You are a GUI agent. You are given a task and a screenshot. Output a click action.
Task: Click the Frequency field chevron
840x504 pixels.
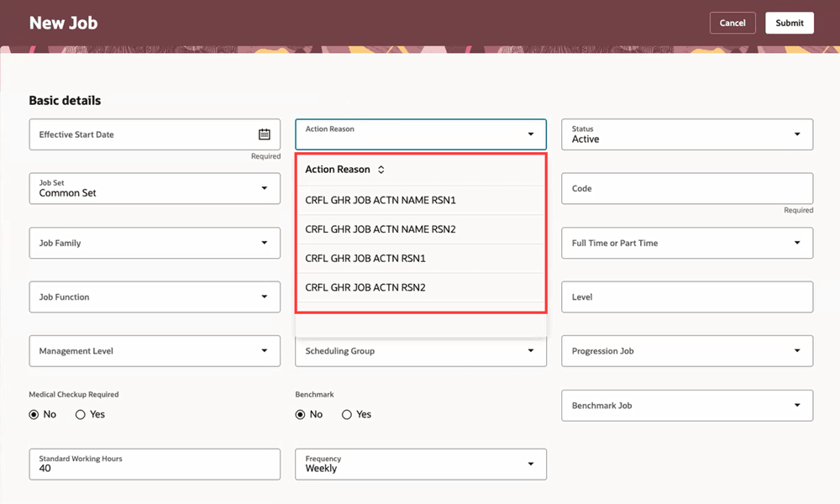pos(530,464)
